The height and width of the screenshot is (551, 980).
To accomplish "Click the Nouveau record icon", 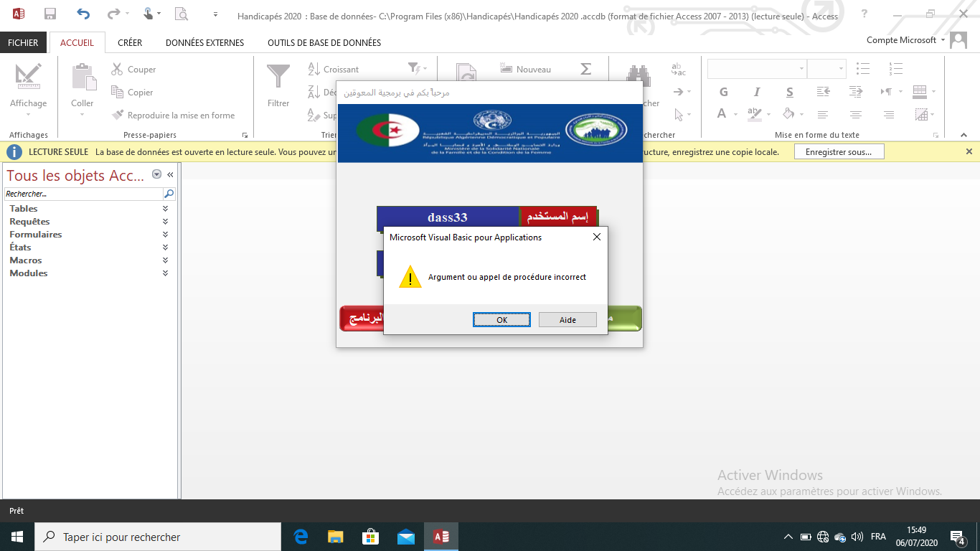I will 507,70.
